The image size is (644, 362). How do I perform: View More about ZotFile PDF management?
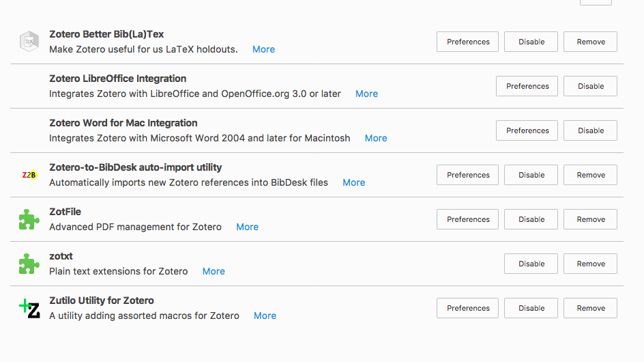247,227
